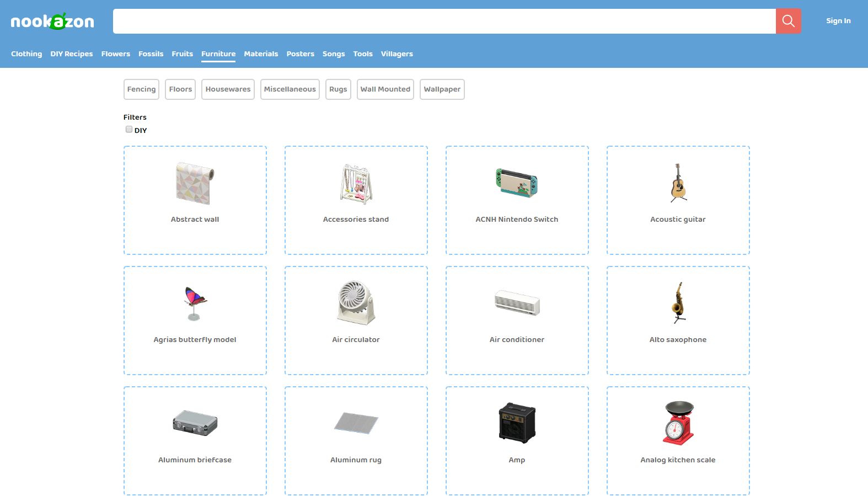View the Air conditioner item image
868x496 pixels.
517,302
